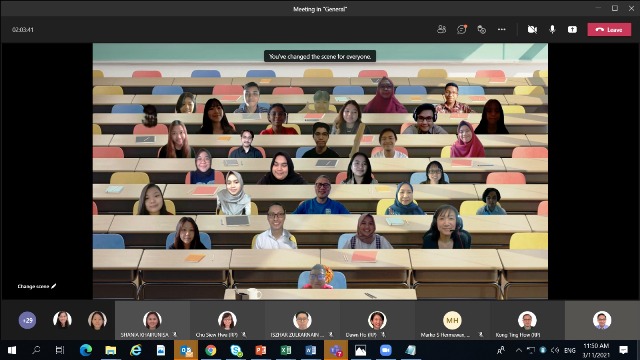Open the Outlook taskbar icon
The image size is (640, 360).
(186, 350)
